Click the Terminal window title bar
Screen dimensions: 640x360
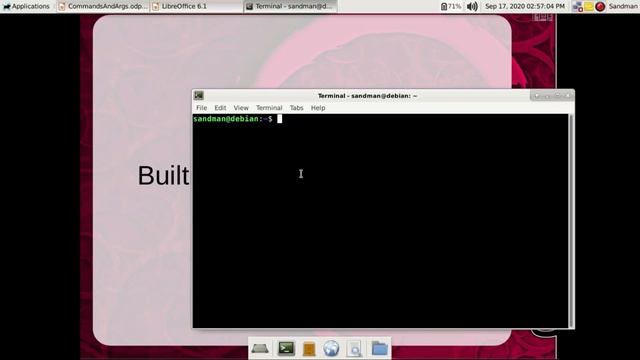(x=367, y=96)
